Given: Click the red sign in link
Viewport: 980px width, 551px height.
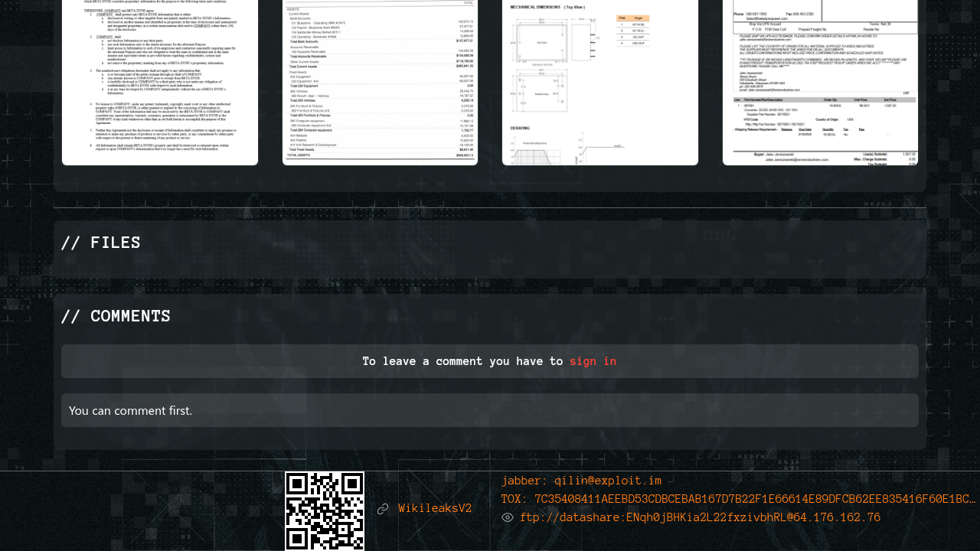Looking at the screenshot, I should pos(593,361).
